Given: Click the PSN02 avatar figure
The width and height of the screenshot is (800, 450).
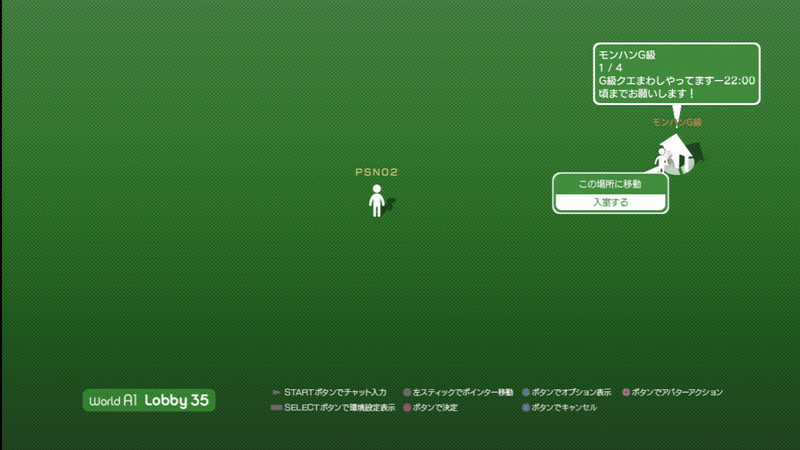Looking at the screenshot, I should (x=377, y=201).
